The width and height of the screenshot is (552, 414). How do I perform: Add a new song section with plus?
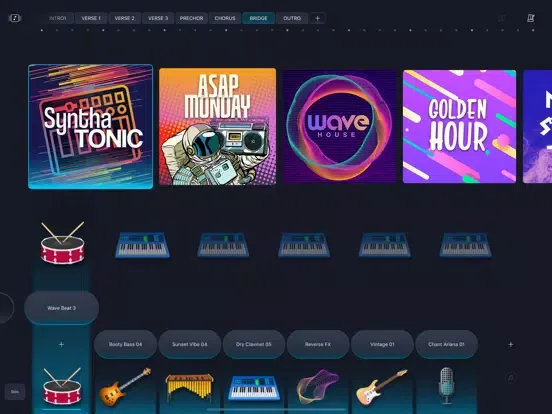click(x=318, y=18)
